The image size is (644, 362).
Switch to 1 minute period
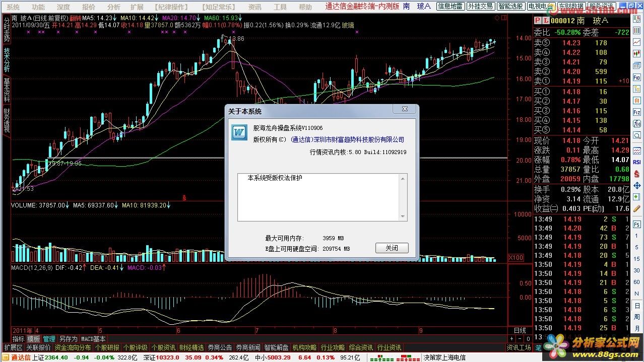(x=637, y=236)
